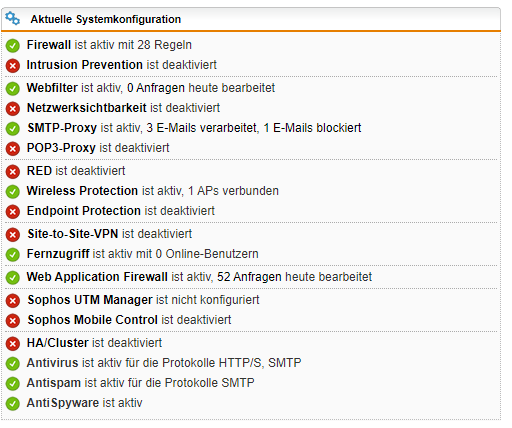Click the Aktuelle Systemkonfiguration panel header
512x428 pixels.
[251, 19]
